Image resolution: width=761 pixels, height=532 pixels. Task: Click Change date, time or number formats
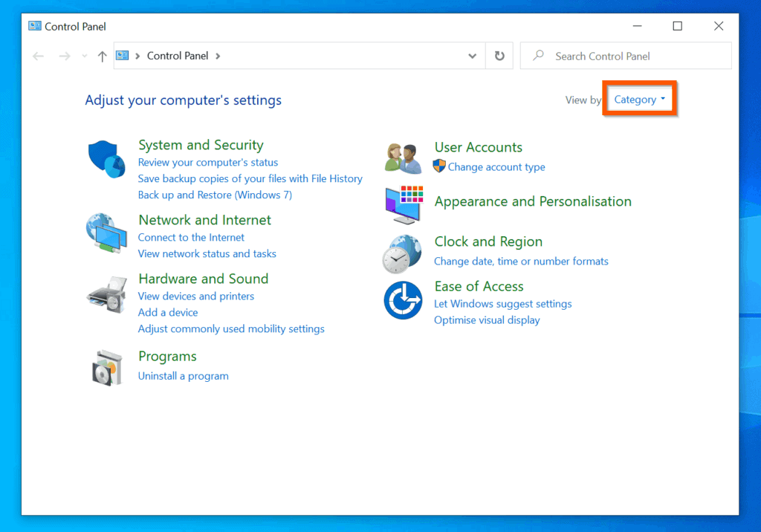(x=521, y=261)
